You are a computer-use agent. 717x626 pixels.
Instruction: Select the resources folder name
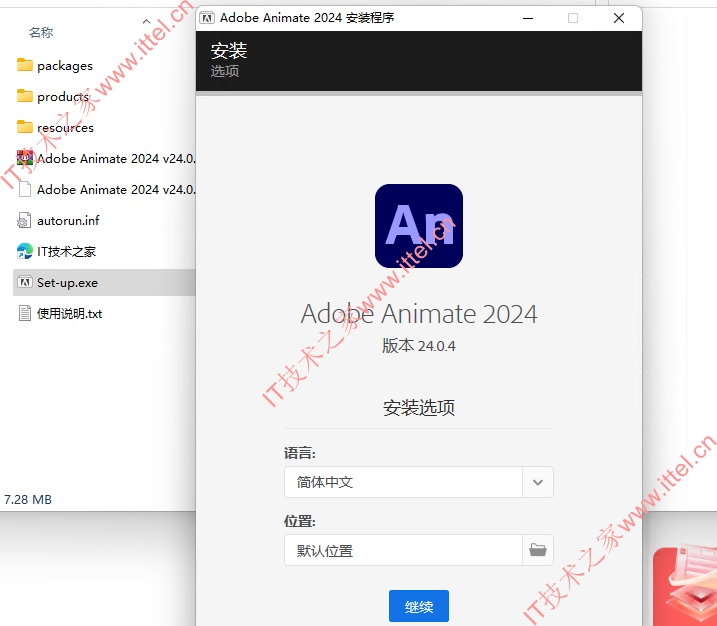pos(65,128)
